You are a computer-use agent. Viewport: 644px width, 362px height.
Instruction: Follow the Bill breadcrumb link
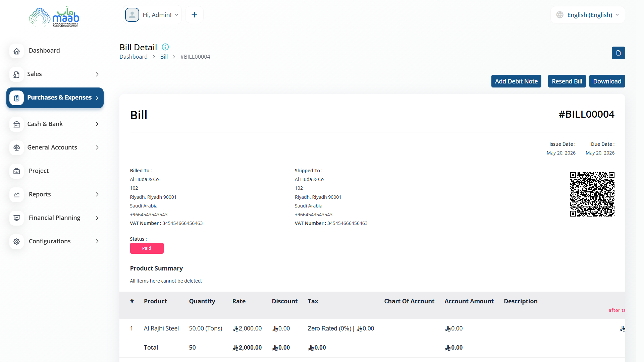coord(164,57)
